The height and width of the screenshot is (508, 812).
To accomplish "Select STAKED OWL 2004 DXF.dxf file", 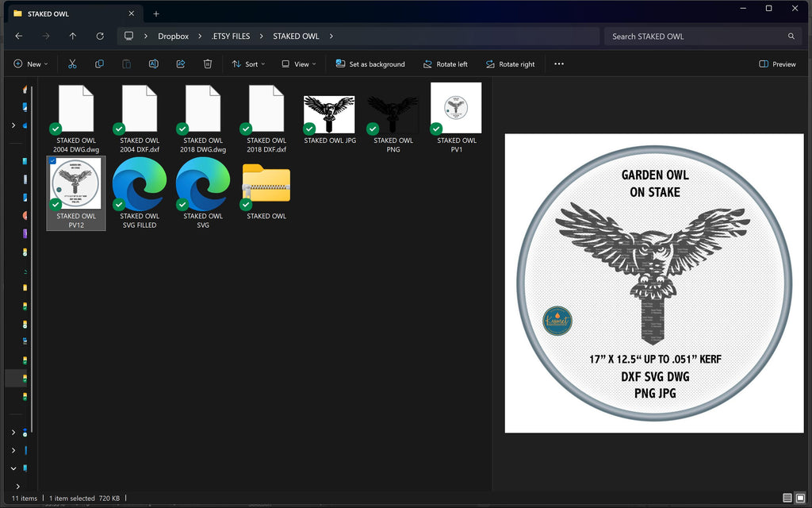I will (140, 119).
